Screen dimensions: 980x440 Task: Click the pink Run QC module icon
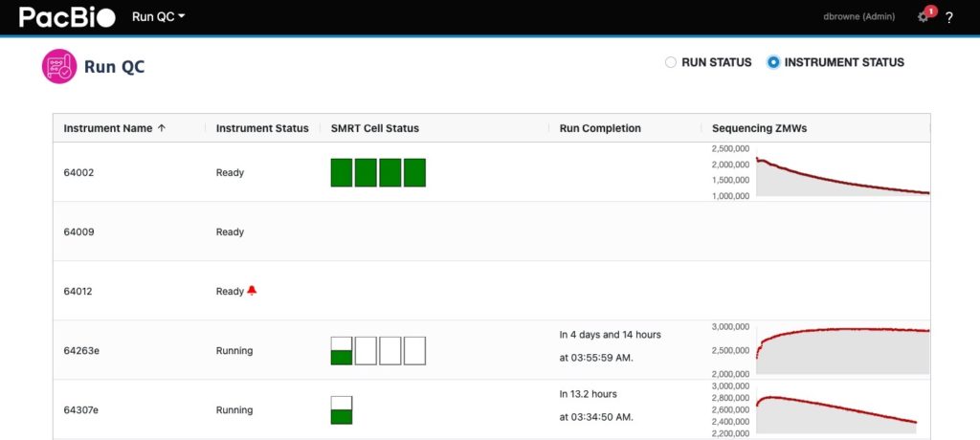click(59, 66)
